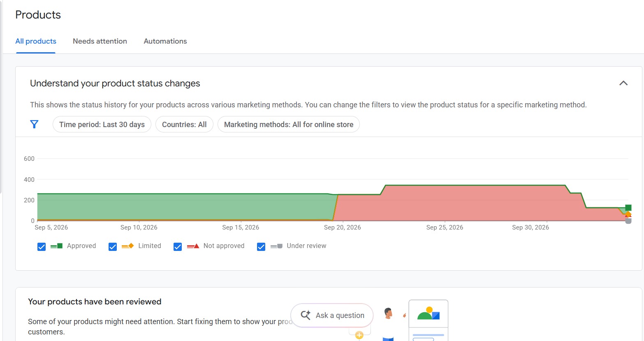Click the Sep 30, 2026 axis label
Screen dimensions: 644x341
(x=530, y=227)
